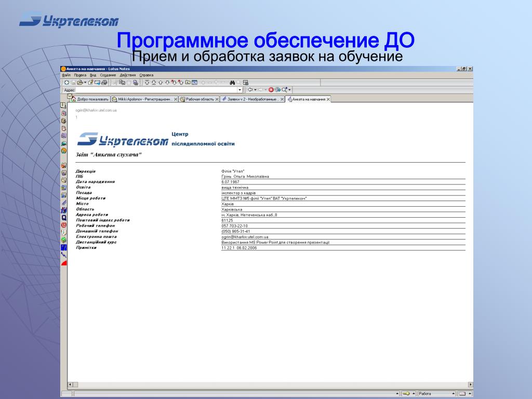Click the horizontal scrollbar's left arrow
Image resolution: width=532 pixels, height=399 pixels.
tap(70, 384)
